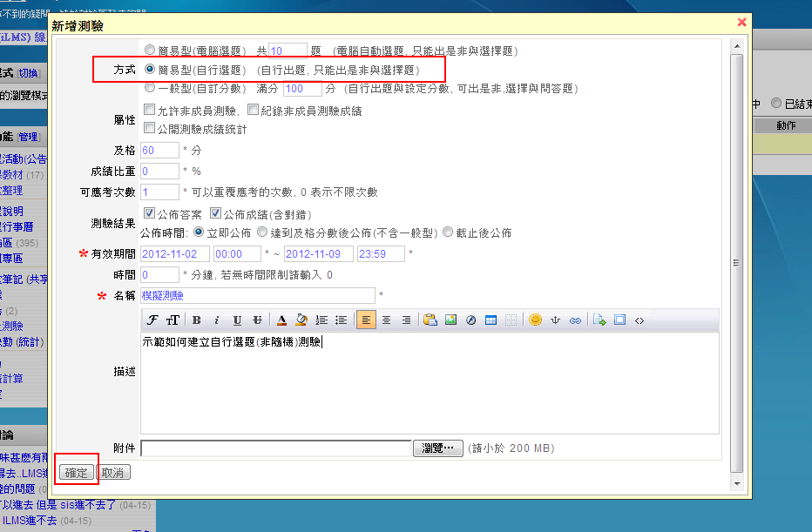Click the insert table icon
This screenshot has height=532, width=812.
pos(491,320)
